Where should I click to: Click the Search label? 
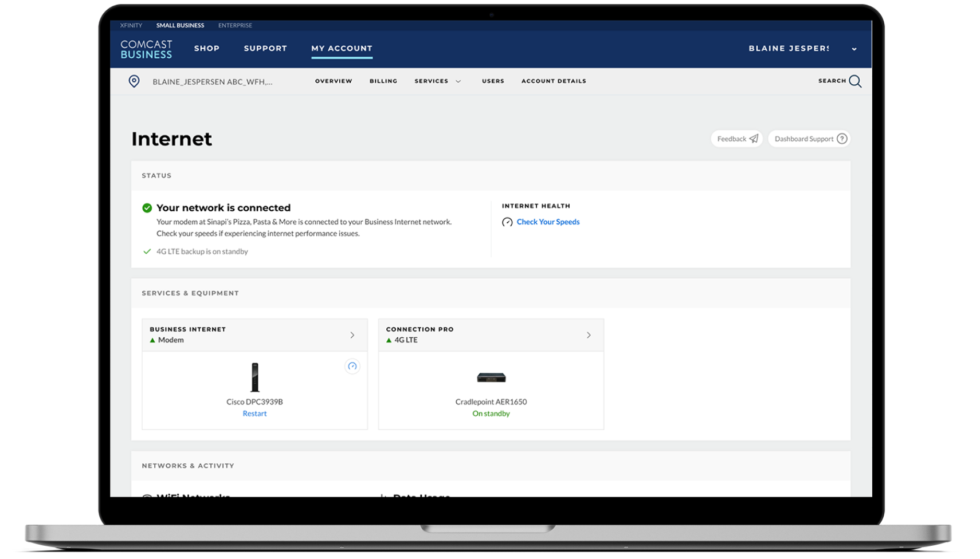point(832,81)
